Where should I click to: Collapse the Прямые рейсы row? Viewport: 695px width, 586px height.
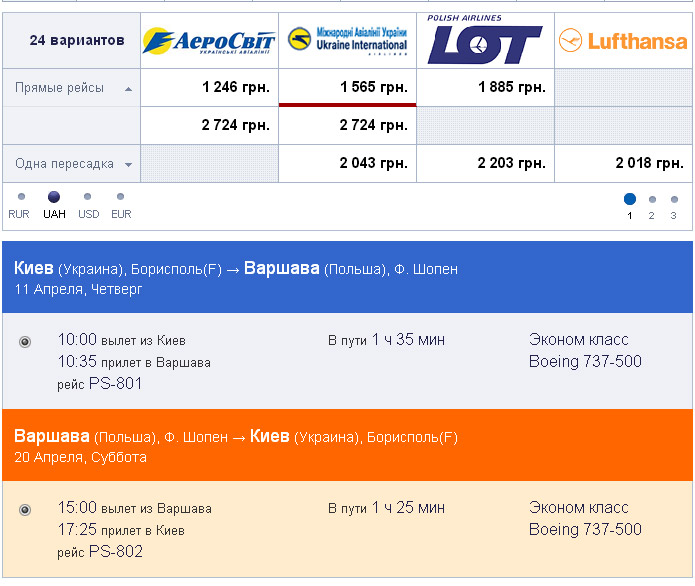(x=128, y=89)
